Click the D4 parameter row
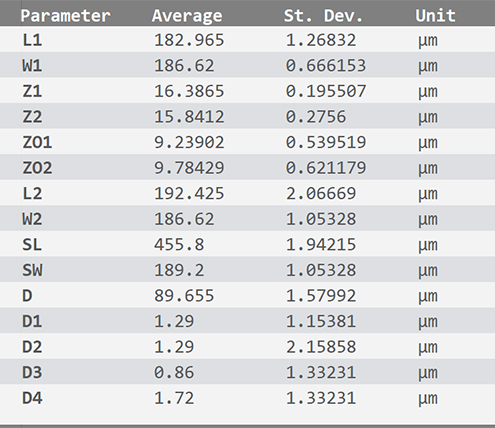This screenshot has width=495, height=428. coord(247,398)
